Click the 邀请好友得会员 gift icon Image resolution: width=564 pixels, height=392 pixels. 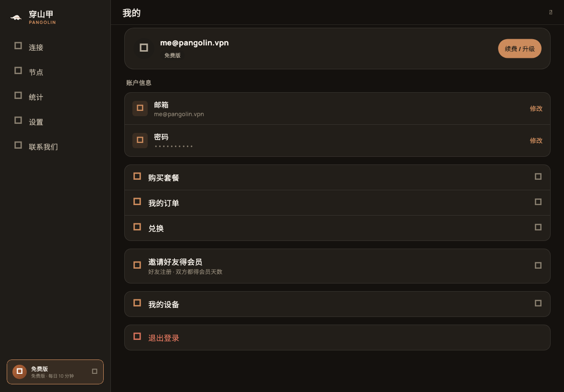137,265
